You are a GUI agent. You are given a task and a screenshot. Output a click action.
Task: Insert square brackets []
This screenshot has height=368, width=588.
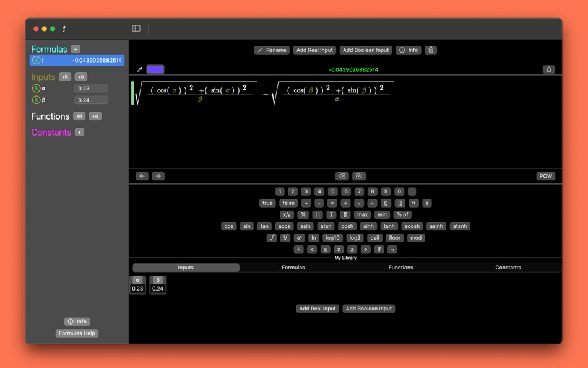[x=400, y=203]
